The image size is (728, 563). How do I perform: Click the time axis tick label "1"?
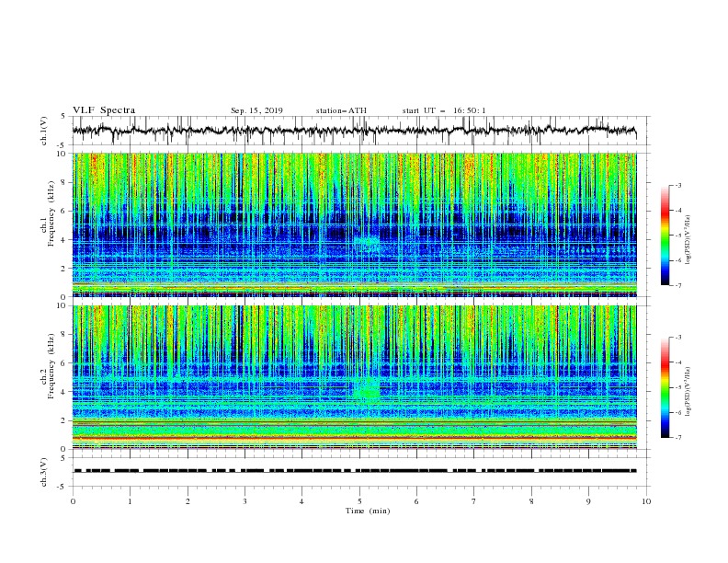tap(130, 501)
